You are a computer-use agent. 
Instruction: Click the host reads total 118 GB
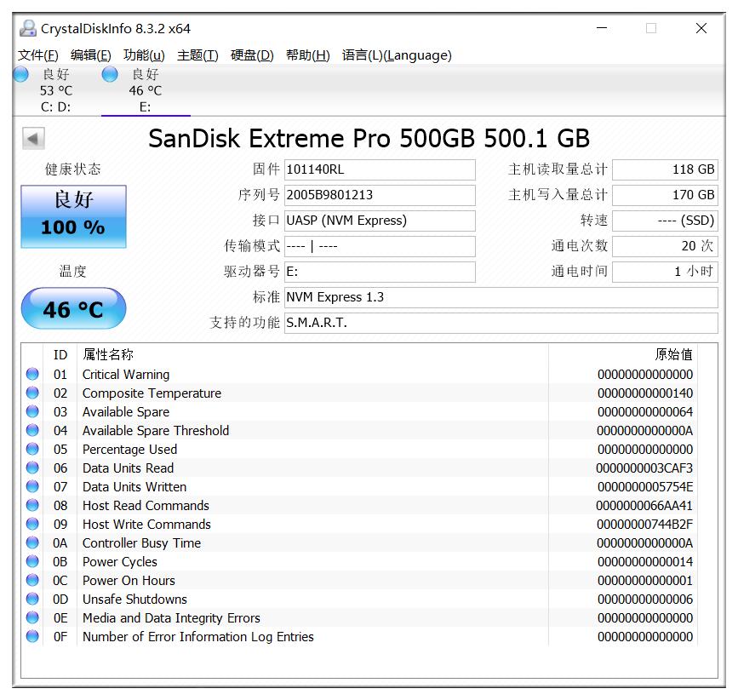pyautogui.click(x=665, y=169)
